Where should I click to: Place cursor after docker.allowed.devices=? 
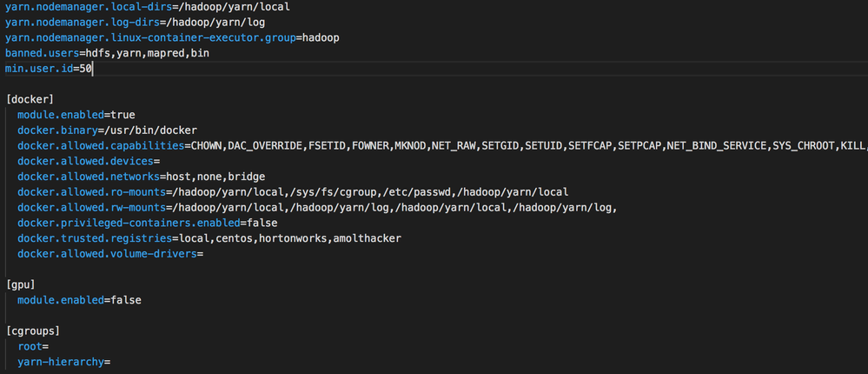[x=162, y=162]
